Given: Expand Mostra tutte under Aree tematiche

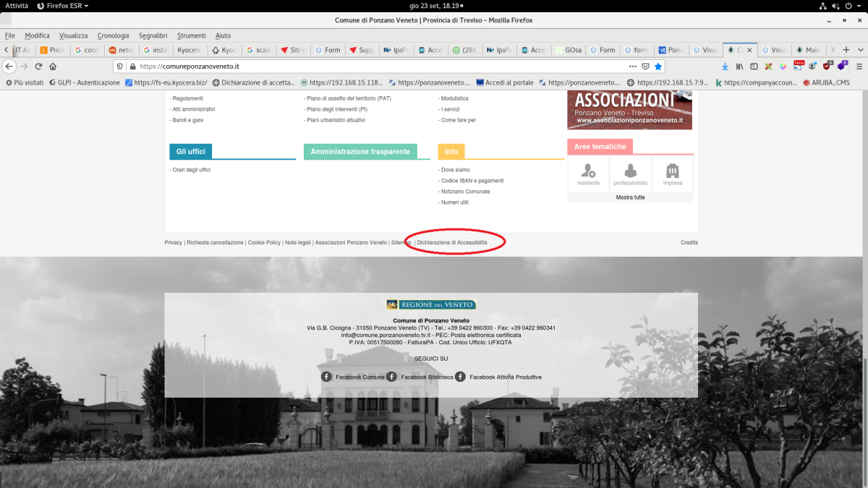Looking at the screenshot, I should pyautogui.click(x=630, y=197).
